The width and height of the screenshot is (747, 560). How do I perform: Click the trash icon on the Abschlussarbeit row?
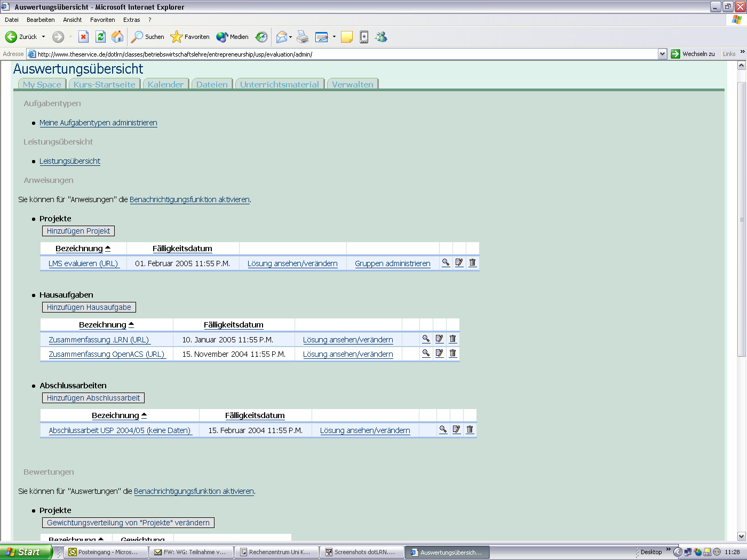[470, 429]
